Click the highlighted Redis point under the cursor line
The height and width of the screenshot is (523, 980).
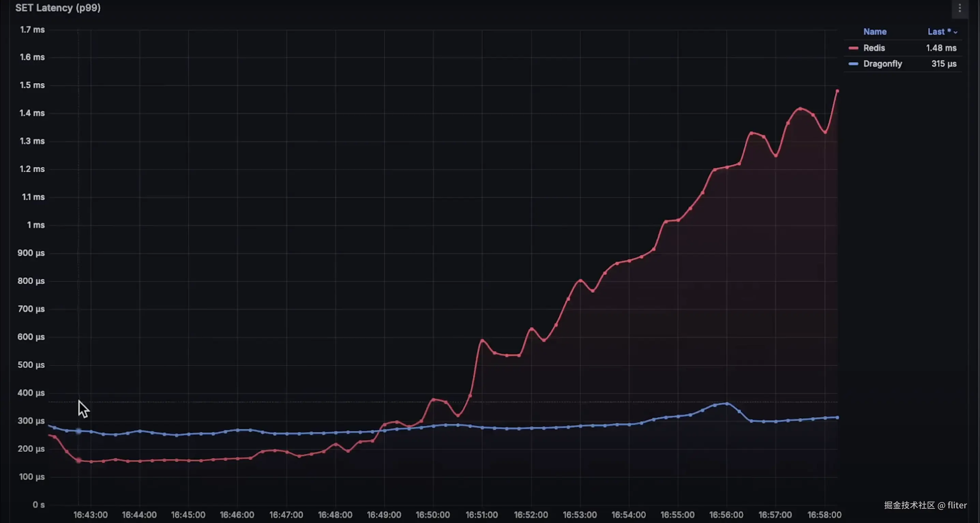click(x=78, y=461)
